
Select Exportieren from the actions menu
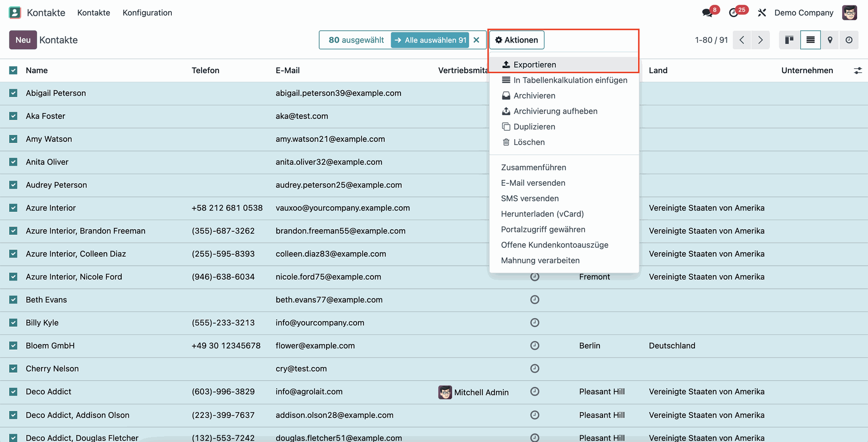pyautogui.click(x=535, y=64)
